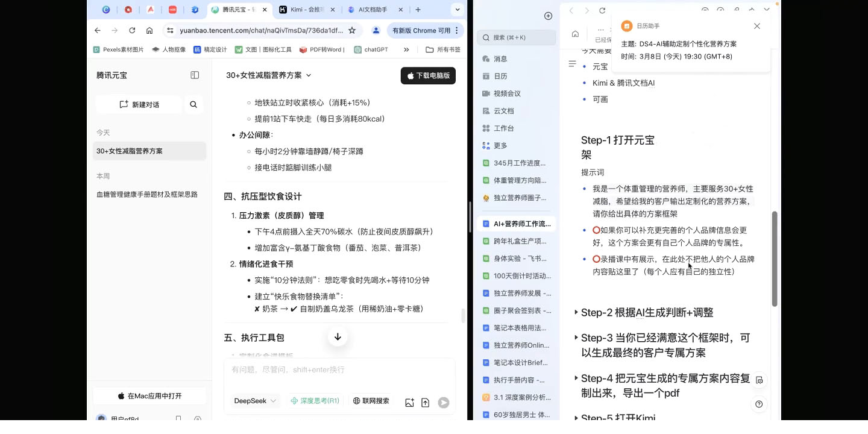Bookmark this page with the star icon

pyautogui.click(x=352, y=30)
